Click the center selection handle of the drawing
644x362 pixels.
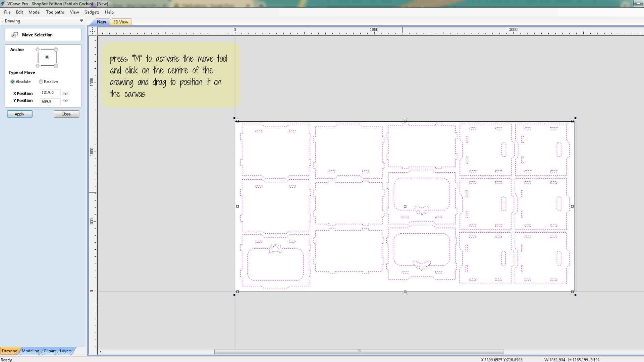click(405, 206)
